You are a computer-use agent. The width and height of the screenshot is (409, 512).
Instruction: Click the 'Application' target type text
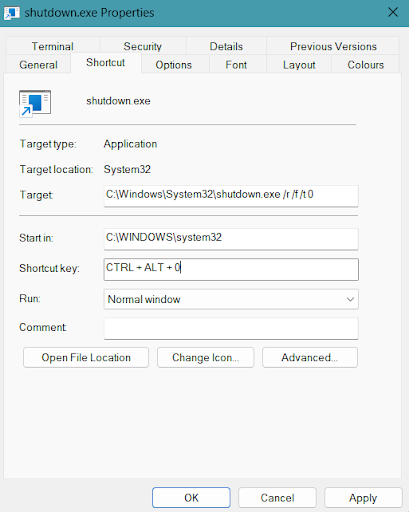[130, 144]
